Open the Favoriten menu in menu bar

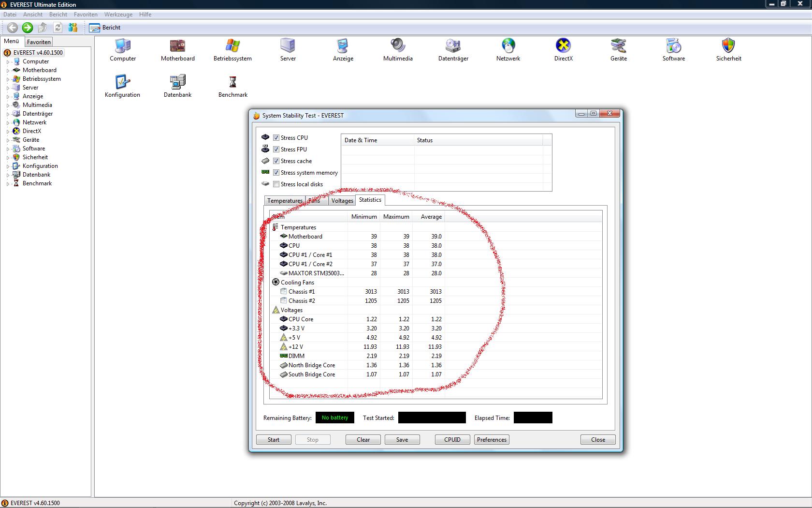pyautogui.click(x=86, y=15)
